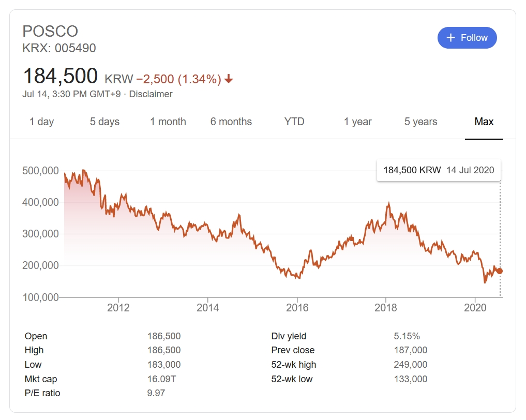
Task: Click the POSCO company title
Action: pyautogui.click(x=50, y=31)
